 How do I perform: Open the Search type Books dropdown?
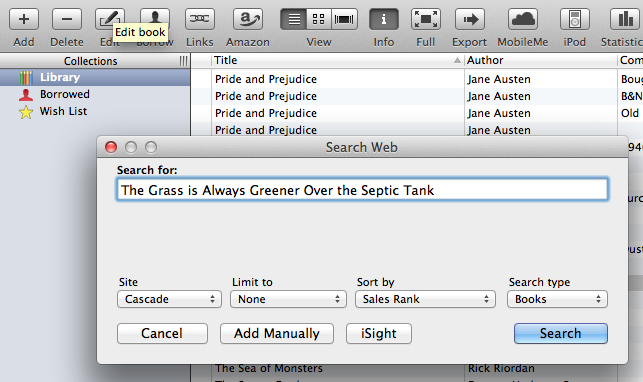point(557,299)
